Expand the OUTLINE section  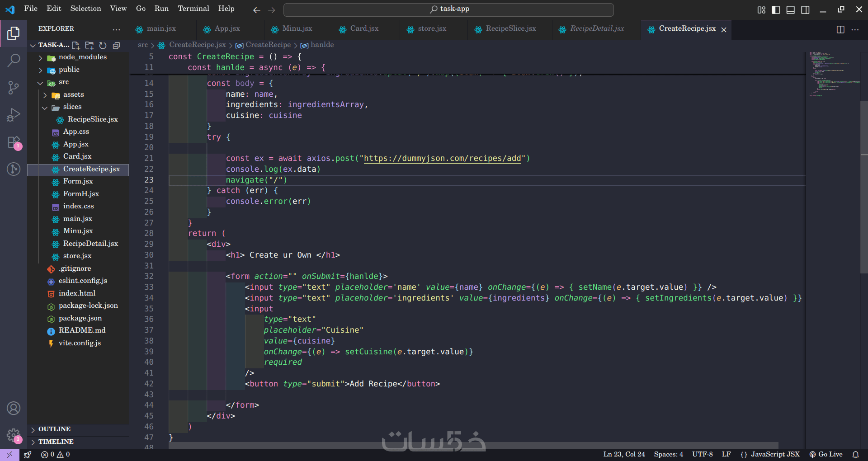pos(54,429)
